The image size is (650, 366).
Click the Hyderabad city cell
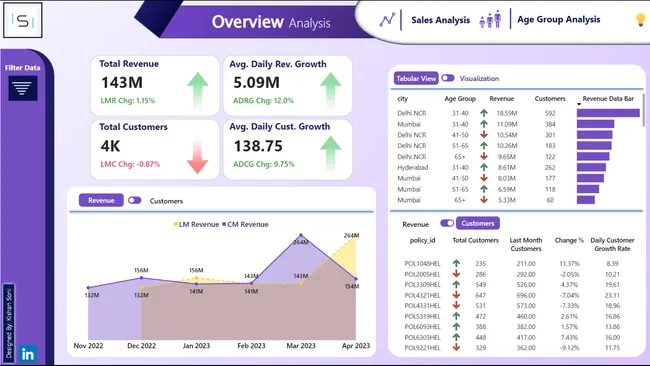(x=412, y=167)
